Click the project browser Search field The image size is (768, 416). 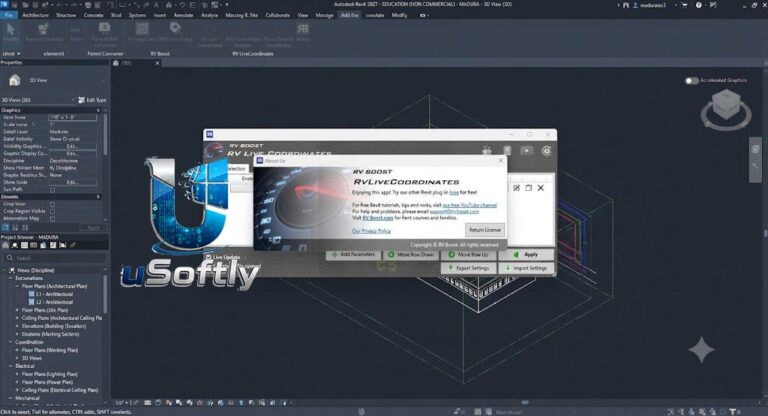click(55, 258)
